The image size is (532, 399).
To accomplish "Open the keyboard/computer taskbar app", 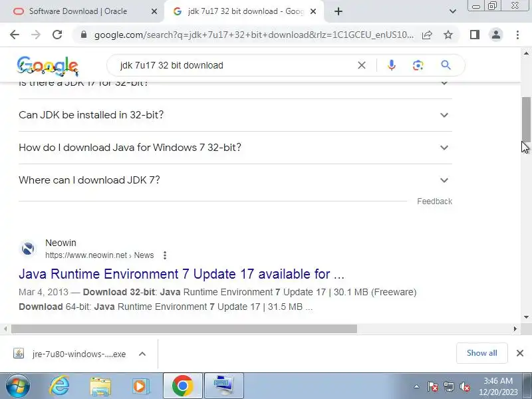I will 224,386.
